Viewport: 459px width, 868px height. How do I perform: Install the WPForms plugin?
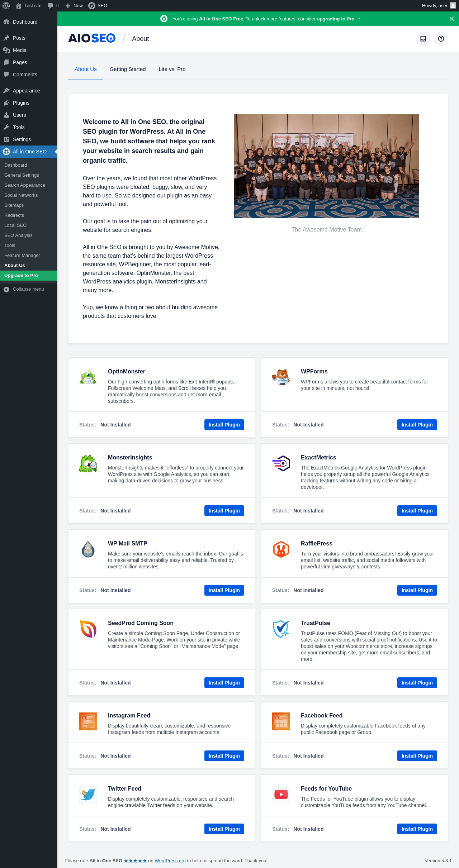point(417,425)
